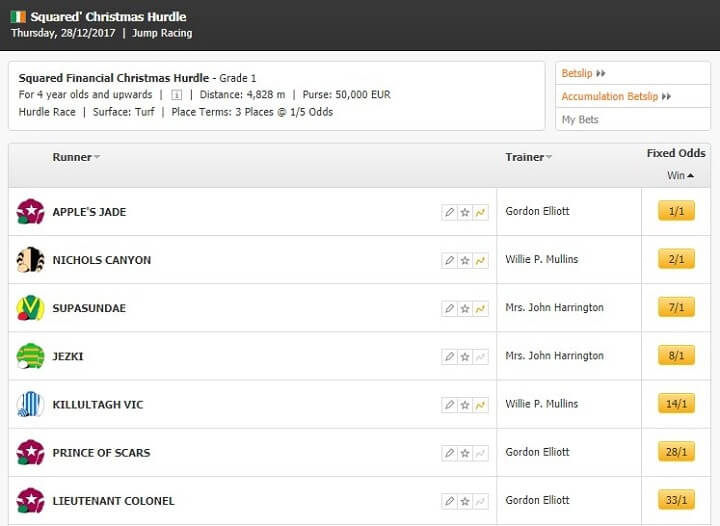Viewport: 720px width, 526px height.
Task: Click the Jezki jockey silks icon
Action: pyautogui.click(x=30, y=356)
